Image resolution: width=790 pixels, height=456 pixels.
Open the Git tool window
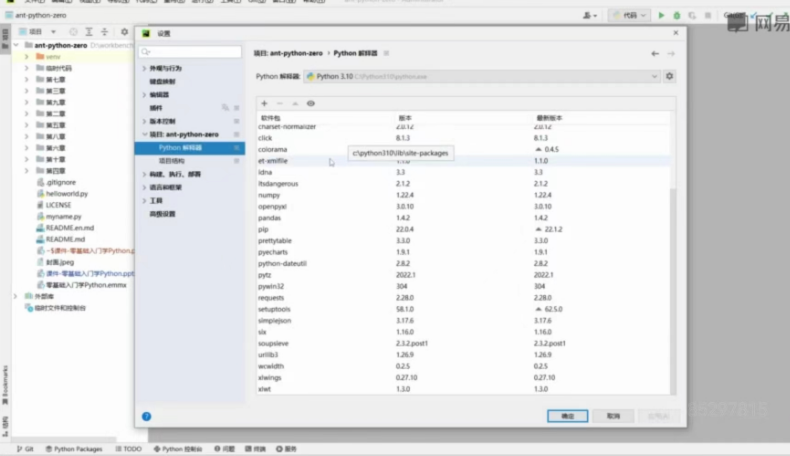tap(25, 448)
